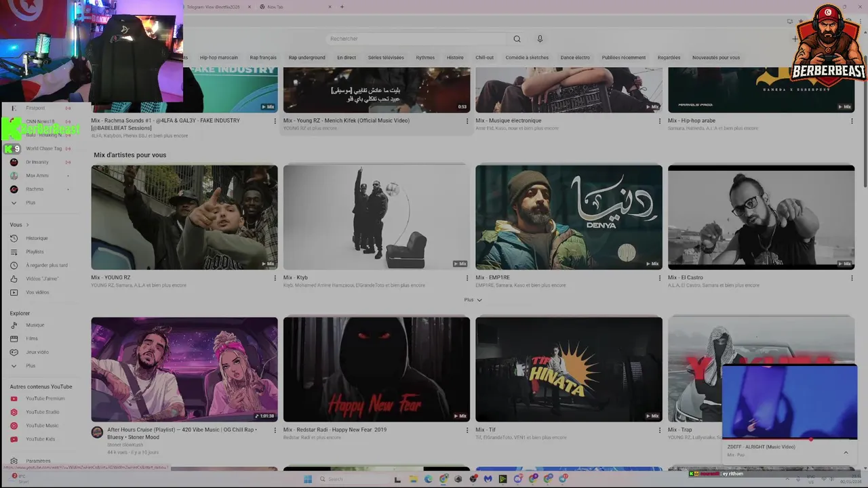Open Windows Start menu on taskbar
Viewport: 868px width, 488px height.
309,479
